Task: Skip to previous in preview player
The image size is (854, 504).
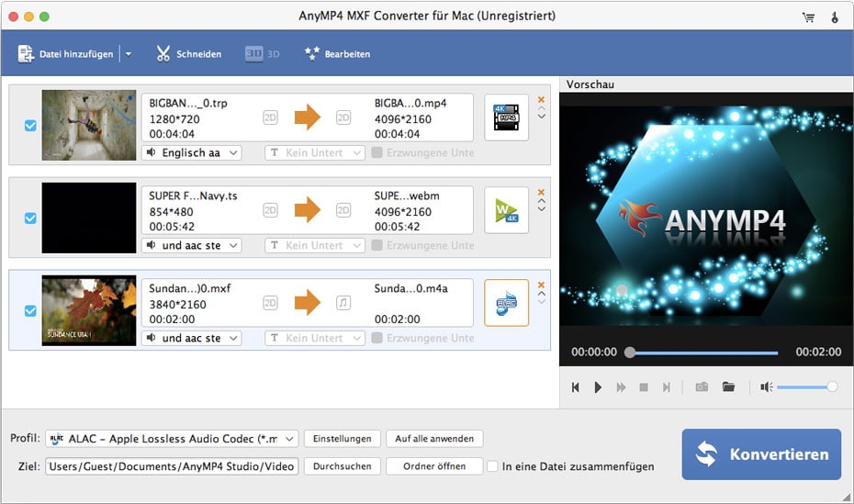Action: click(x=575, y=387)
